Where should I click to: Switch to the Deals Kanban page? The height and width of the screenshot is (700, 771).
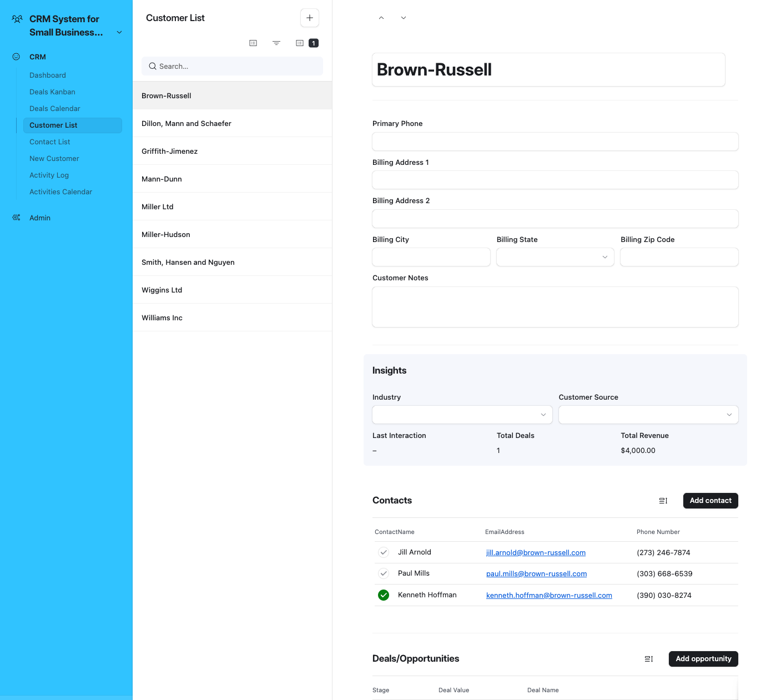52,92
